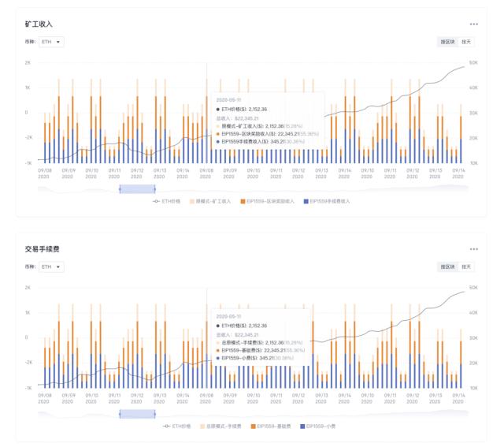Screen dimensions: 504x447
Task: Select 按天 view in 交易手续费 chart
Action: [466, 266]
